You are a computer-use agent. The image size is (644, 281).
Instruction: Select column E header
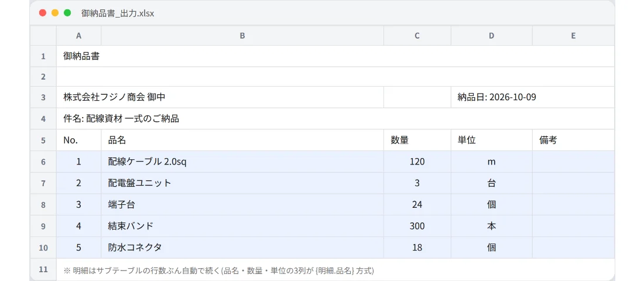click(x=573, y=36)
